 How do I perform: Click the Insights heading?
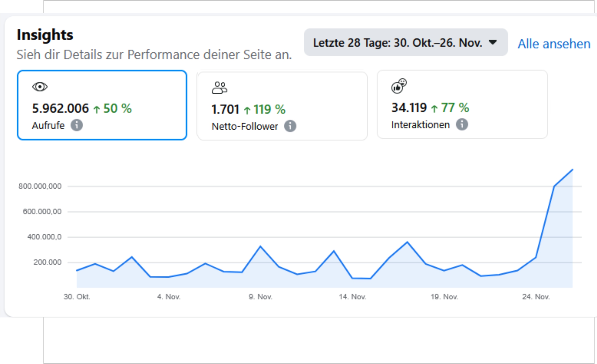(45, 35)
